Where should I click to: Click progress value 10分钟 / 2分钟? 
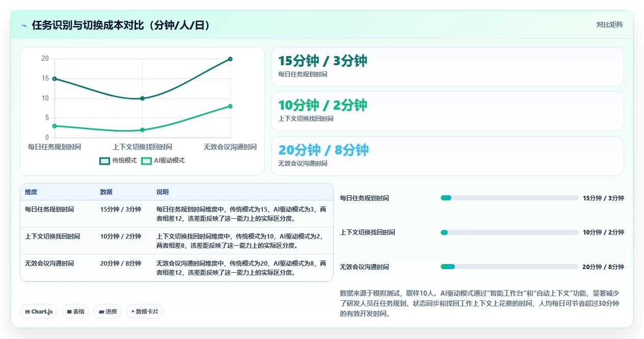click(603, 232)
